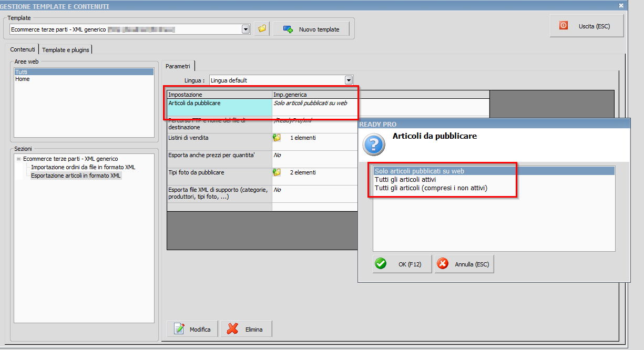Screen dimensions: 644x350
Task: Click the Impostazione column header
Action: [x=219, y=95]
